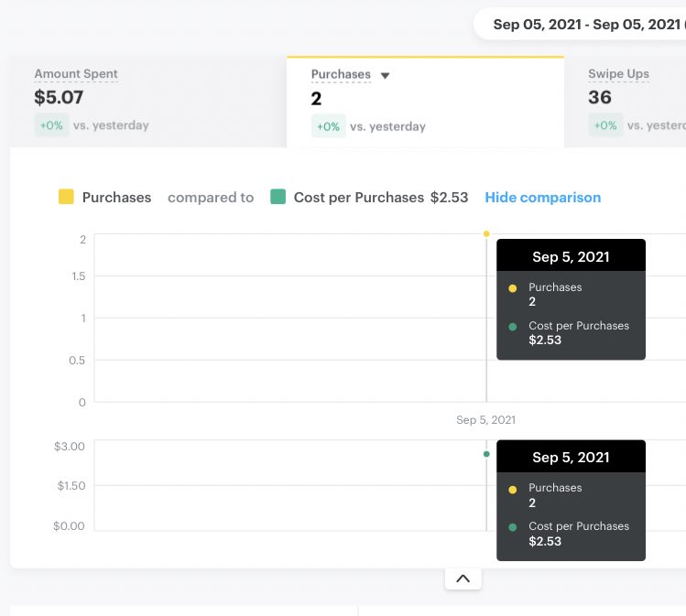This screenshot has width=686, height=616.
Task: Click the 1.5 y-axis label on Purchases chart
Action: [79, 276]
